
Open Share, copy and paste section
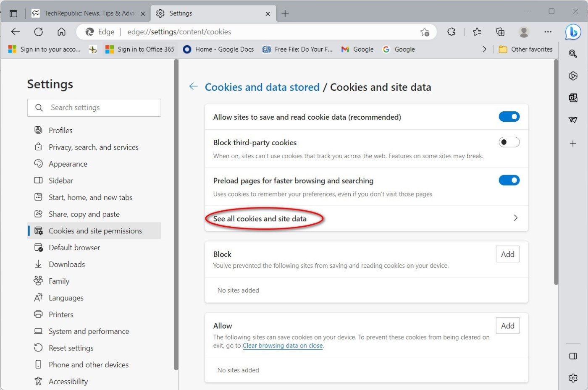[x=94, y=214]
